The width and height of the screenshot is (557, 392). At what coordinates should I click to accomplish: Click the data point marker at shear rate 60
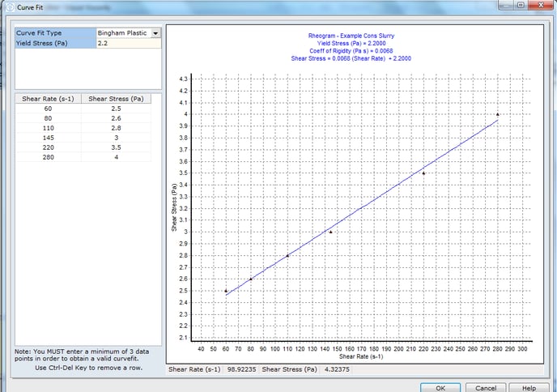pos(226,290)
